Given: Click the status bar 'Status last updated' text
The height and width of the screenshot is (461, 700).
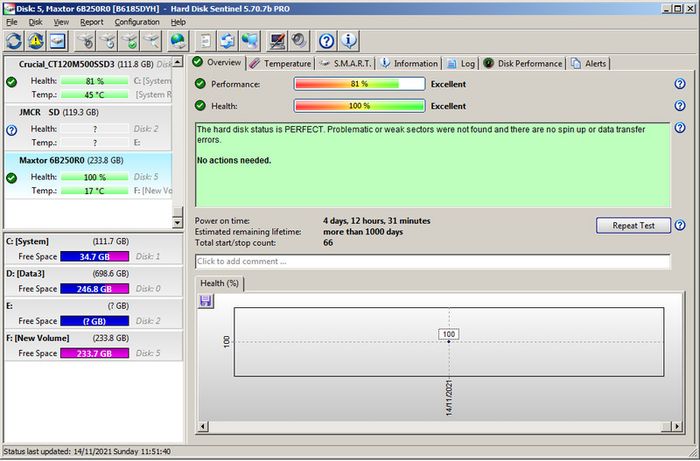Looking at the screenshot, I should (87, 452).
